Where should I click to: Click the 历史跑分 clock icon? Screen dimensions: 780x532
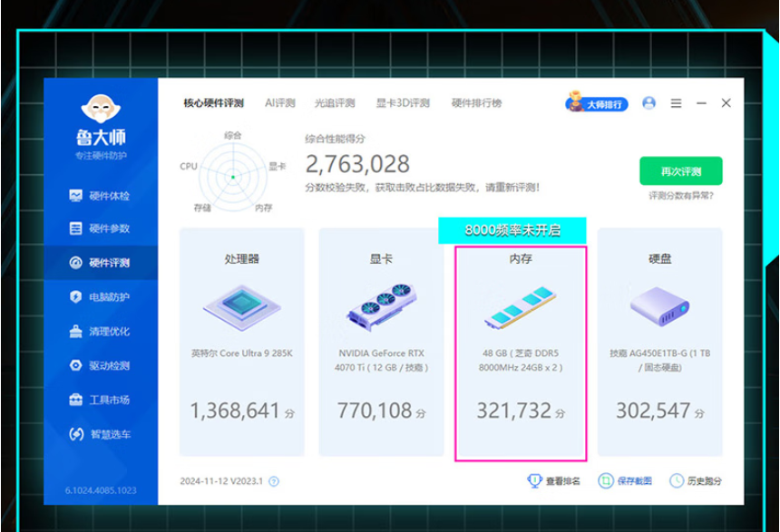coord(677,480)
